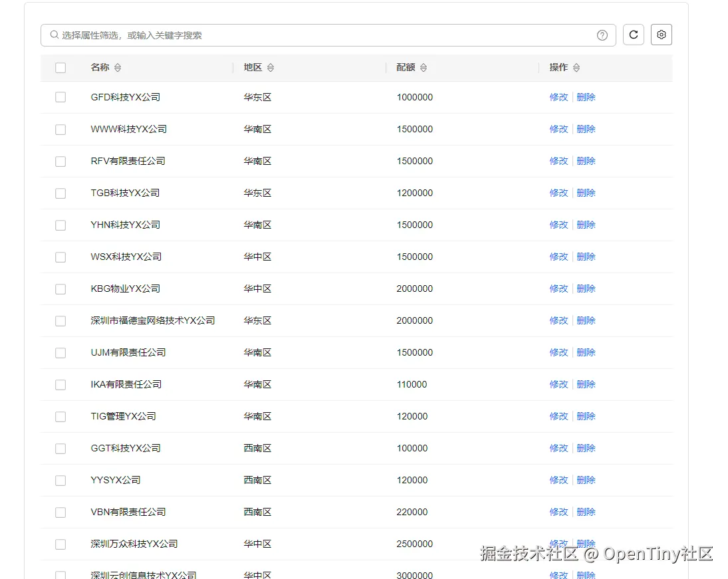This screenshot has height=579, width=728.
Task: Click the sort arrows beside 名称 header
Action: coord(118,67)
